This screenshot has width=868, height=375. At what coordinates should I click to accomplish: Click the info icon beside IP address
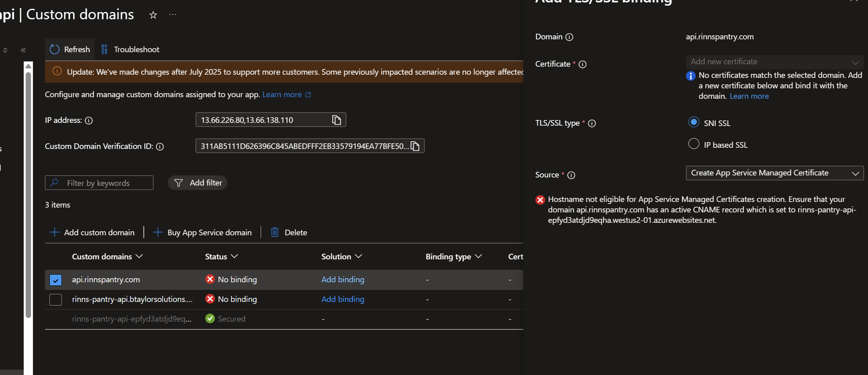89,120
